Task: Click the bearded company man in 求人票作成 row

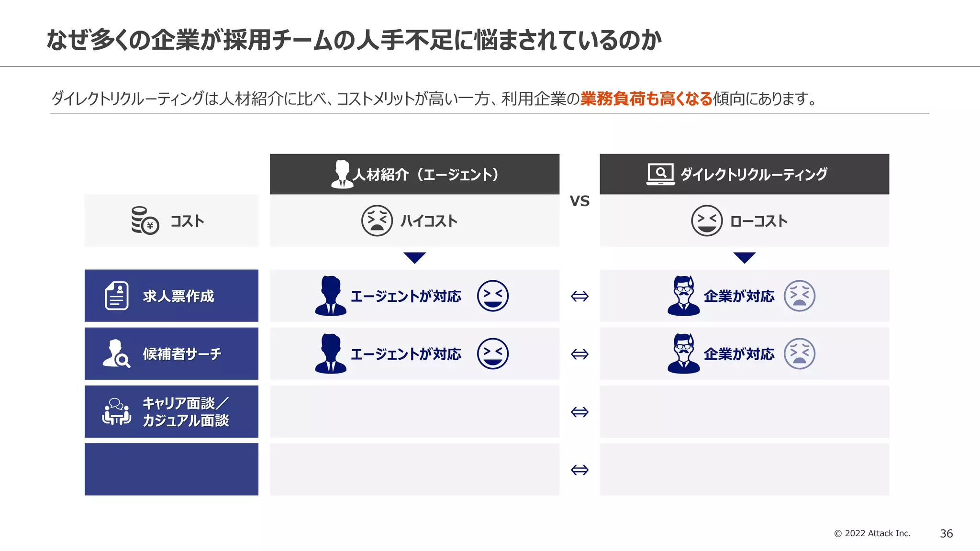Action: coord(684,296)
